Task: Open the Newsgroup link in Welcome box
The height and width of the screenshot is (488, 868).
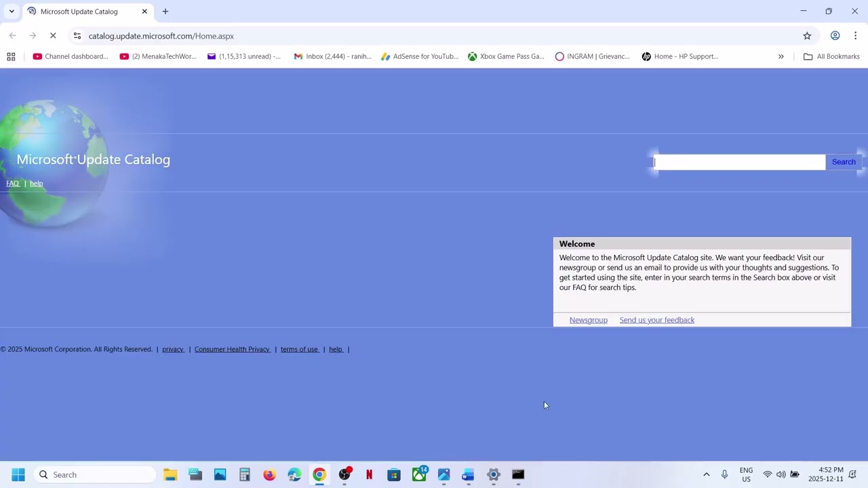Action: click(x=589, y=320)
